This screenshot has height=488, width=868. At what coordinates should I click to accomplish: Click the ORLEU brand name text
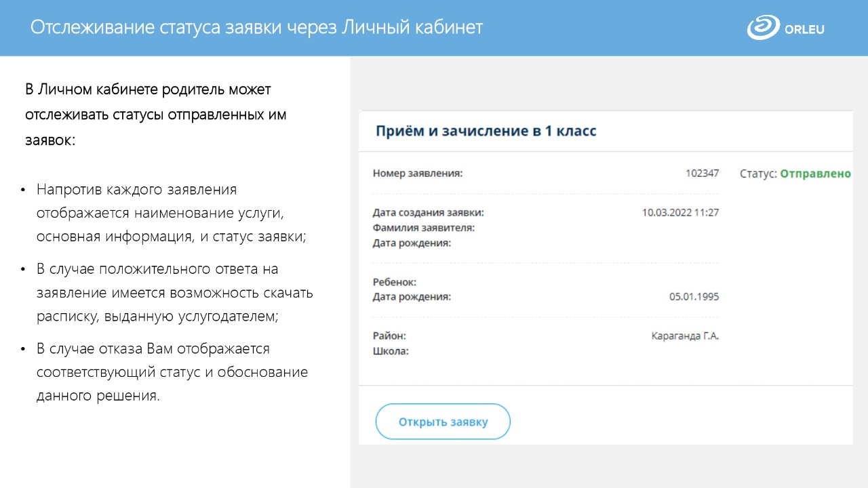coord(804,29)
